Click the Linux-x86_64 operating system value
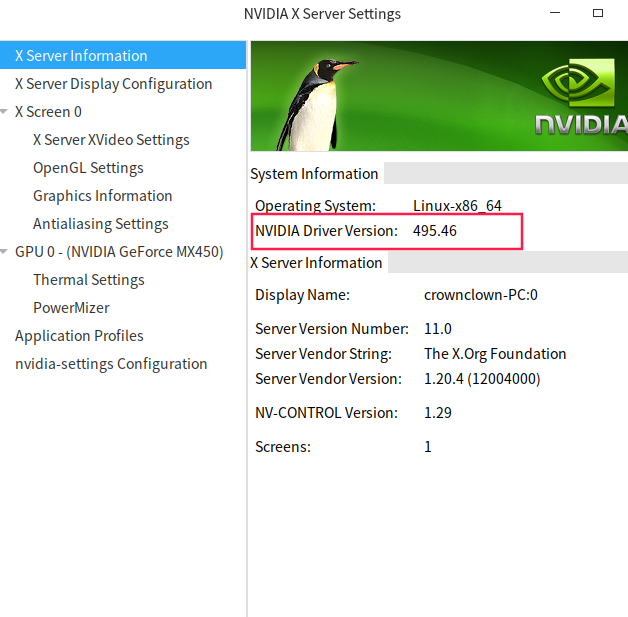 click(x=457, y=206)
